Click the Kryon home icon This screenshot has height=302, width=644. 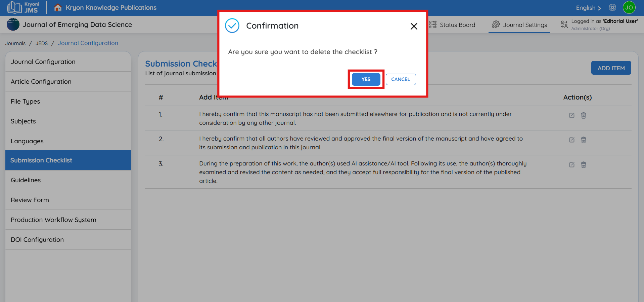58,8
